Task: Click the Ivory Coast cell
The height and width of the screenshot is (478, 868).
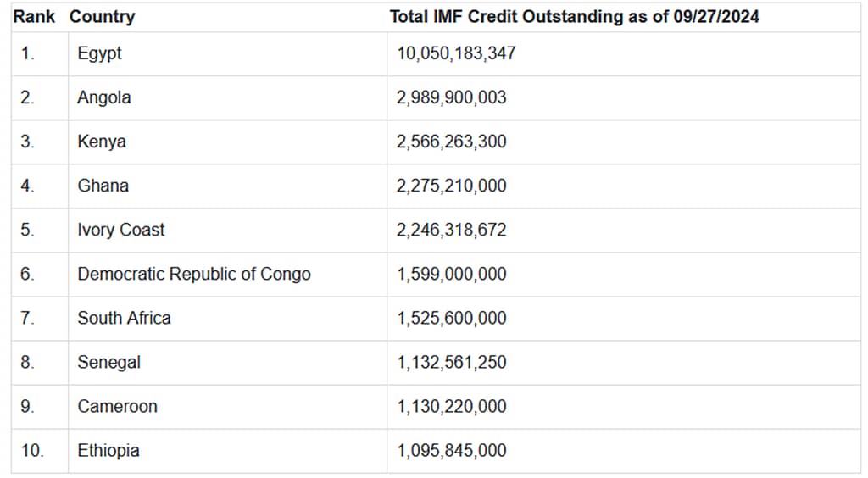Action: [121, 230]
